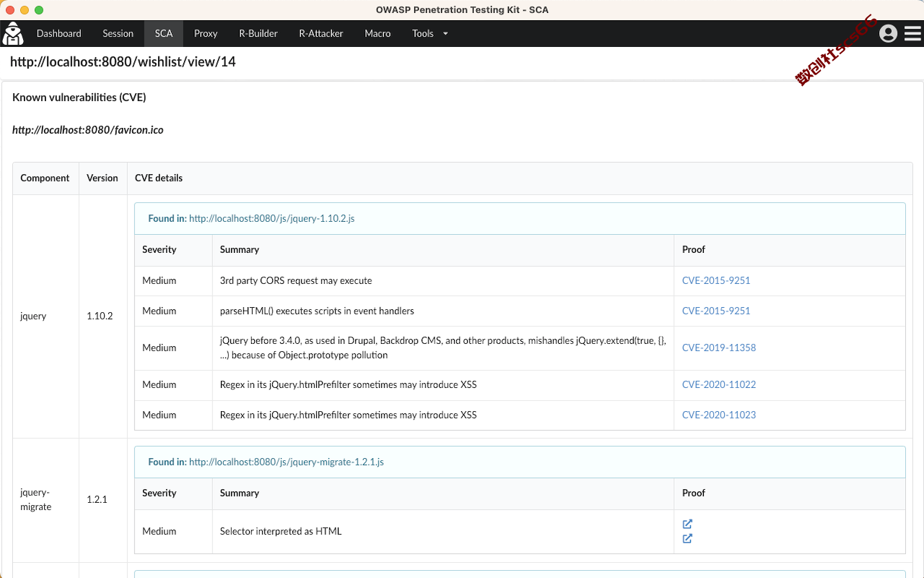The image size is (924, 578).
Task: Open CVE-2015-9251 link for parseHTML row
Action: [x=716, y=311]
